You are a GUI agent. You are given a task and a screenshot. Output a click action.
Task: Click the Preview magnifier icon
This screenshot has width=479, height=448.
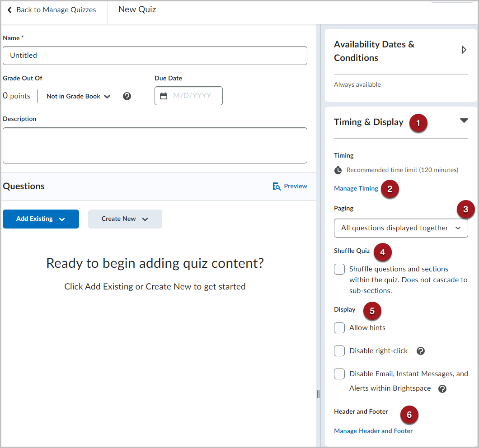pos(277,186)
